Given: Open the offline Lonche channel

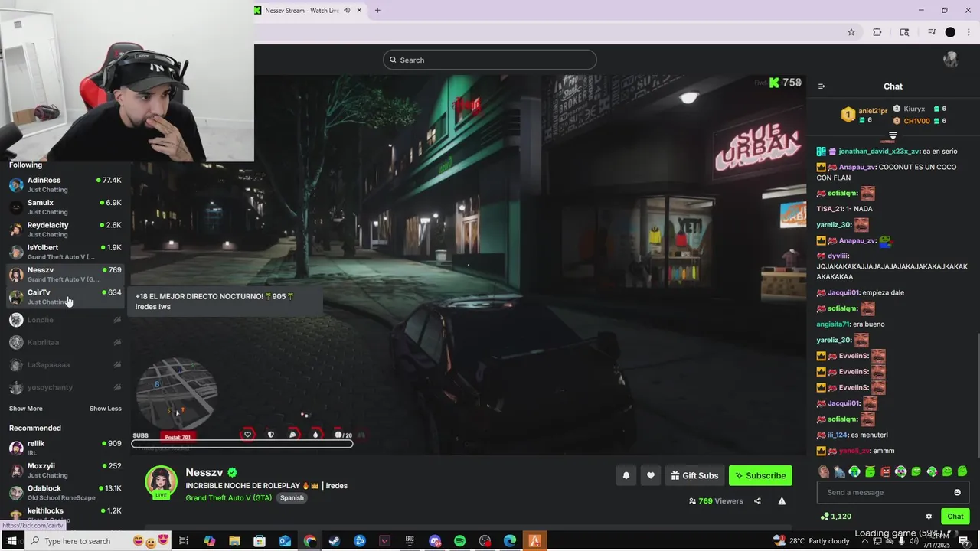Looking at the screenshot, I should (x=65, y=320).
